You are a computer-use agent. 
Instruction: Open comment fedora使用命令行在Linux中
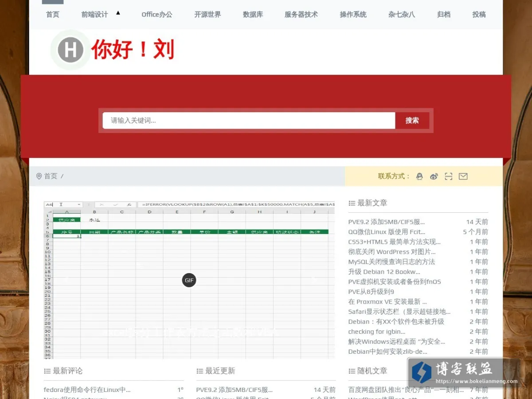coord(87,390)
